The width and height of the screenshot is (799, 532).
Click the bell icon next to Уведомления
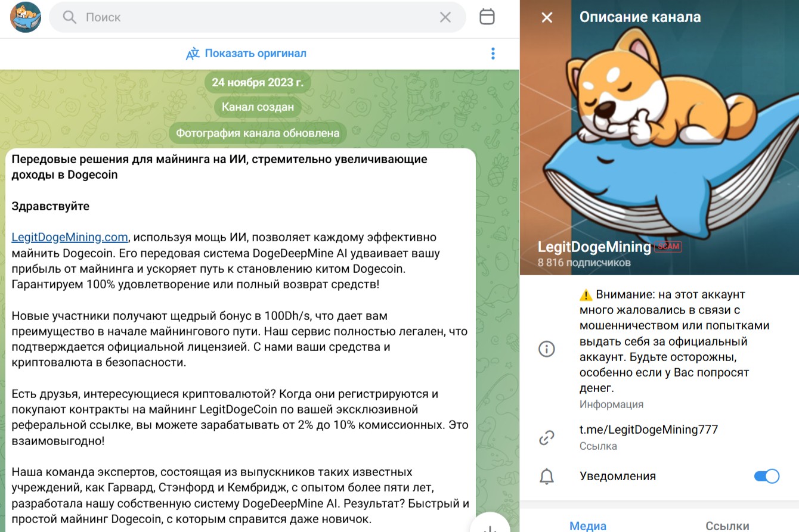click(547, 476)
